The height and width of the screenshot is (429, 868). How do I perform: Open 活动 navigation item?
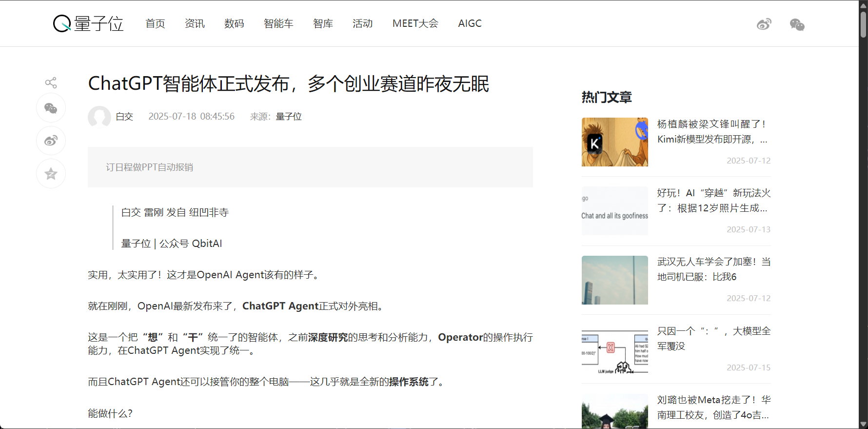pyautogui.click(x=362, y=23)
